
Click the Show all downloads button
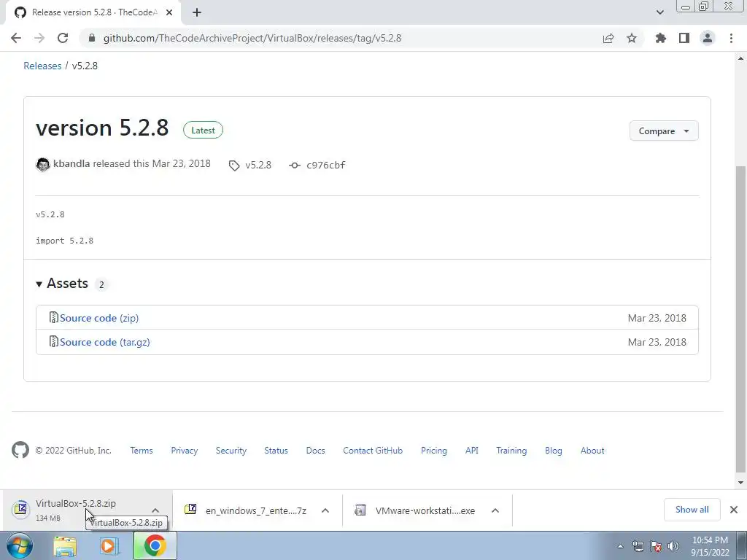(x=692, y=510)
